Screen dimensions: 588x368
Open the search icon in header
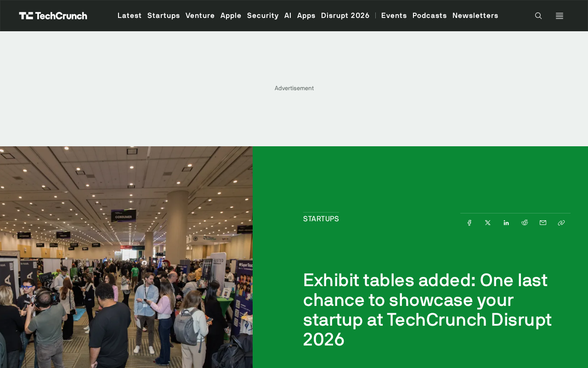coord(538,16)
